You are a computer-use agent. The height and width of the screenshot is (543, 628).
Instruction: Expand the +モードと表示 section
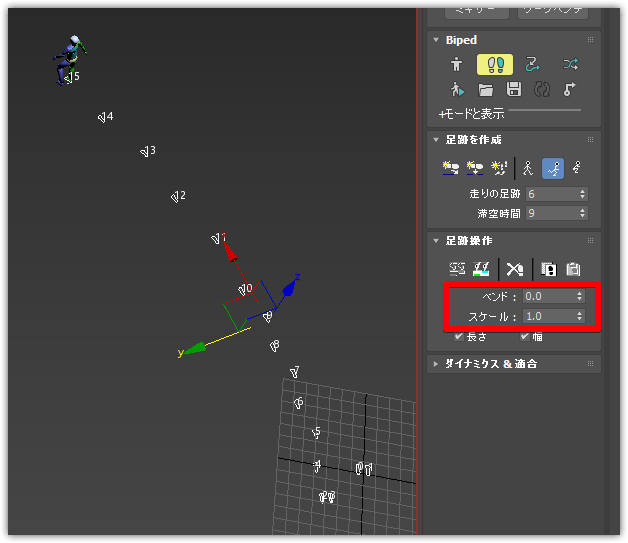[x=470, y=113]
